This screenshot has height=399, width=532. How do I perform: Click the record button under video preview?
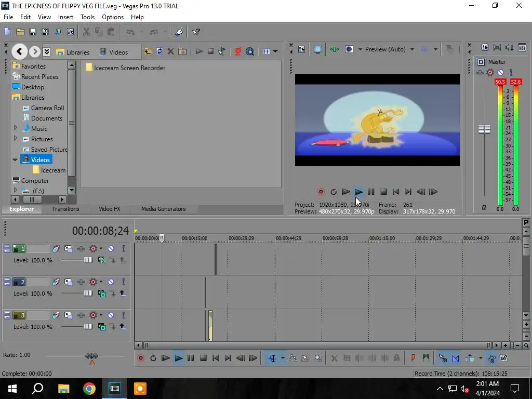click(x=321, y=192)
